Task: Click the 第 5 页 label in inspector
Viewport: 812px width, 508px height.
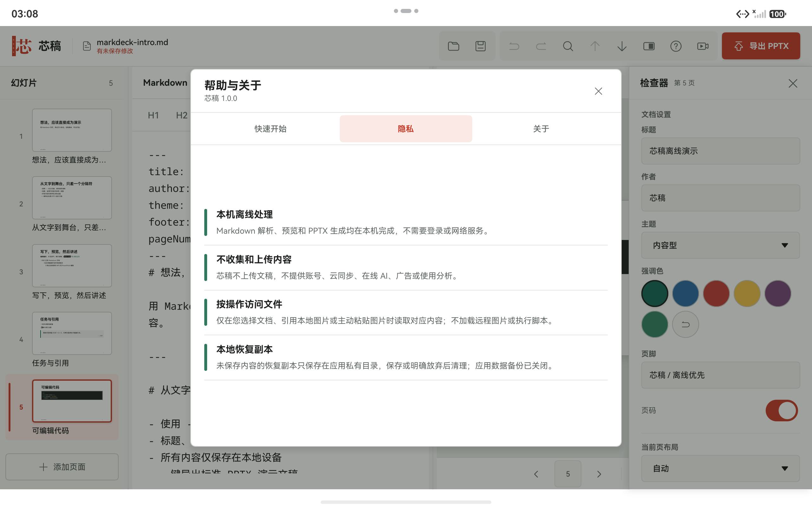Action: [x=684, y=83]
